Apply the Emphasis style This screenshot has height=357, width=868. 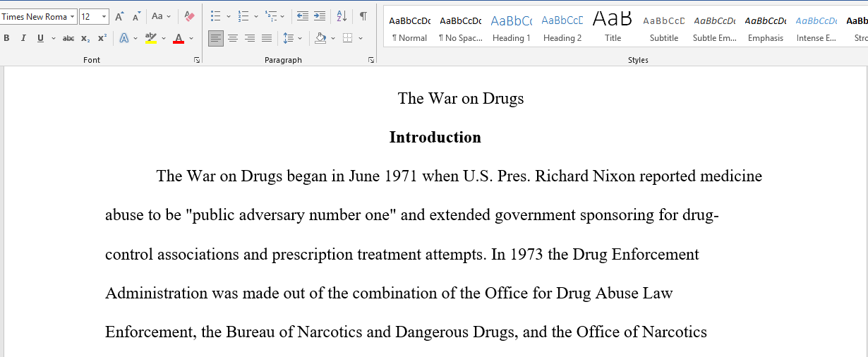coord(766,28)
